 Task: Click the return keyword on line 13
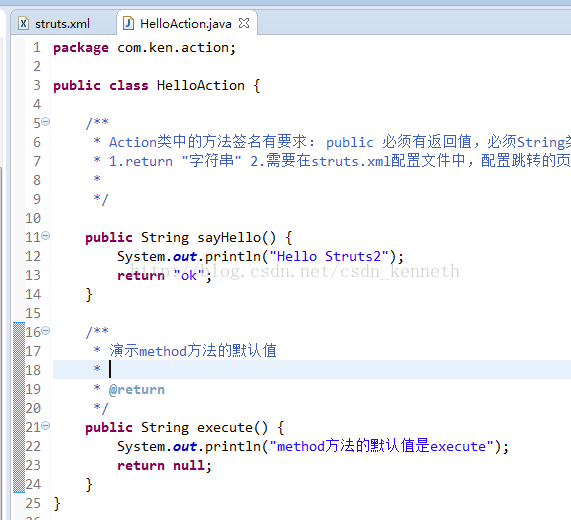click(x=141, y=276)
